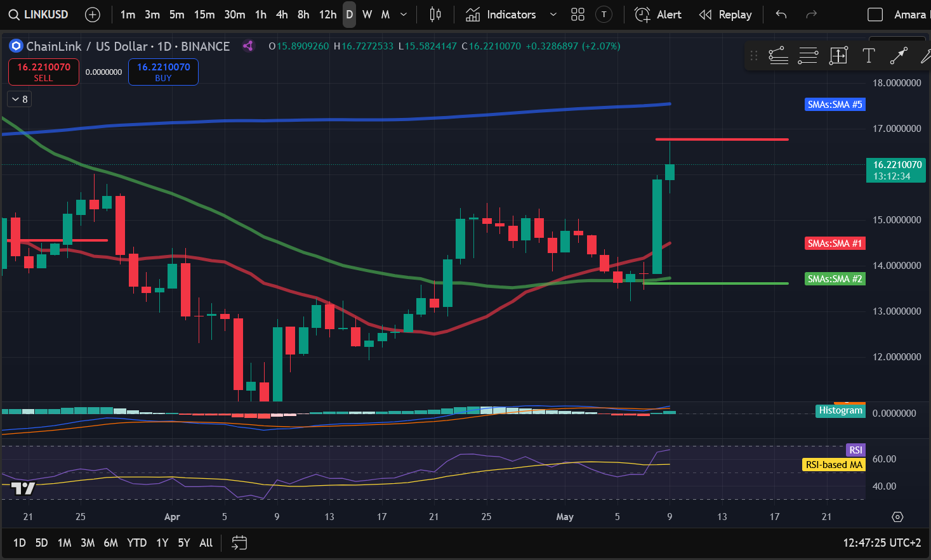This screenshot has width=931, height=560.
Task: Click the red SELL price button
Action: tap(44, 72)
